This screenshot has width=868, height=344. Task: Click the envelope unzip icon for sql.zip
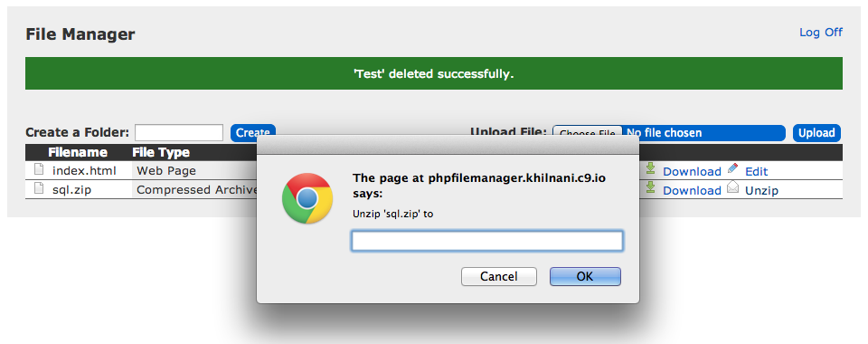point(732,187)
